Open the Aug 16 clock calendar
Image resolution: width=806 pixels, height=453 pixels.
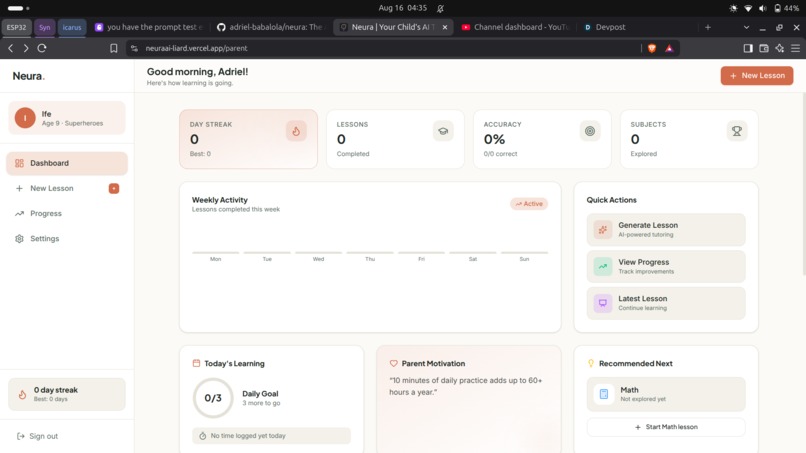(402, 8)
